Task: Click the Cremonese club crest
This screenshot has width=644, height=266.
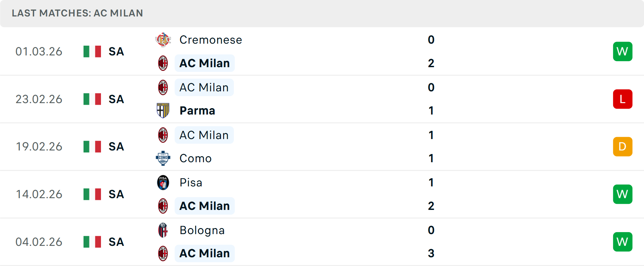Action: [x=163, y=39]
